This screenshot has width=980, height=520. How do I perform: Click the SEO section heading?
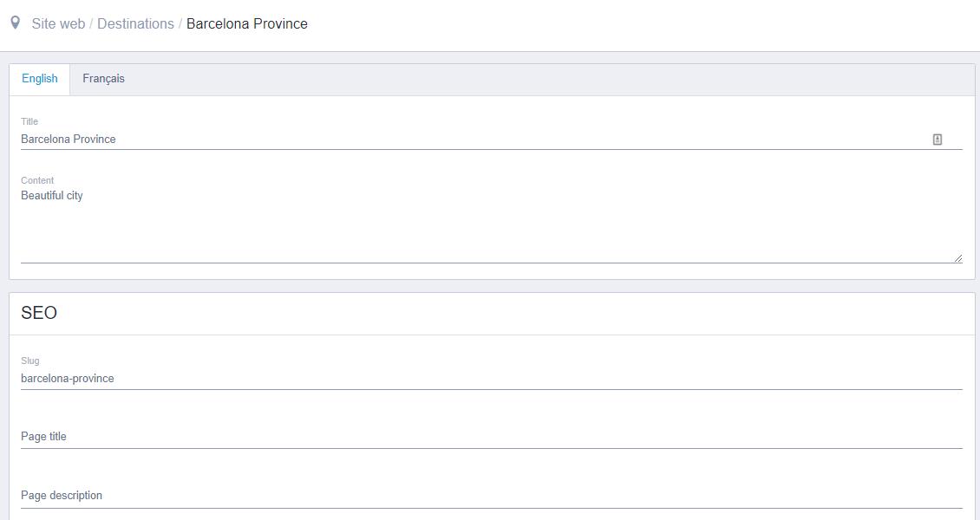click(39, 313)
